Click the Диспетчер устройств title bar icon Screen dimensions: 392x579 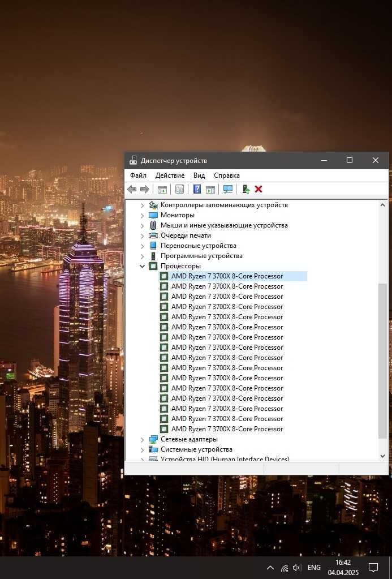coord(133,161)
